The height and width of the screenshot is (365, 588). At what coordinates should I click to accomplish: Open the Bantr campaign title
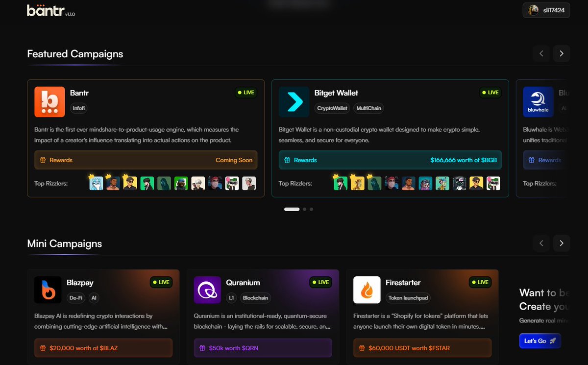pyautogui.click(x=79, y=93)
